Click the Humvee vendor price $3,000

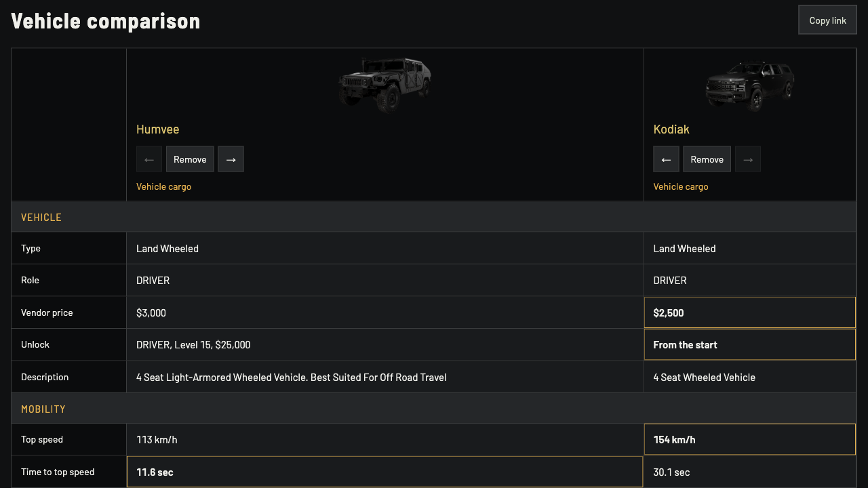pos(151,313)
